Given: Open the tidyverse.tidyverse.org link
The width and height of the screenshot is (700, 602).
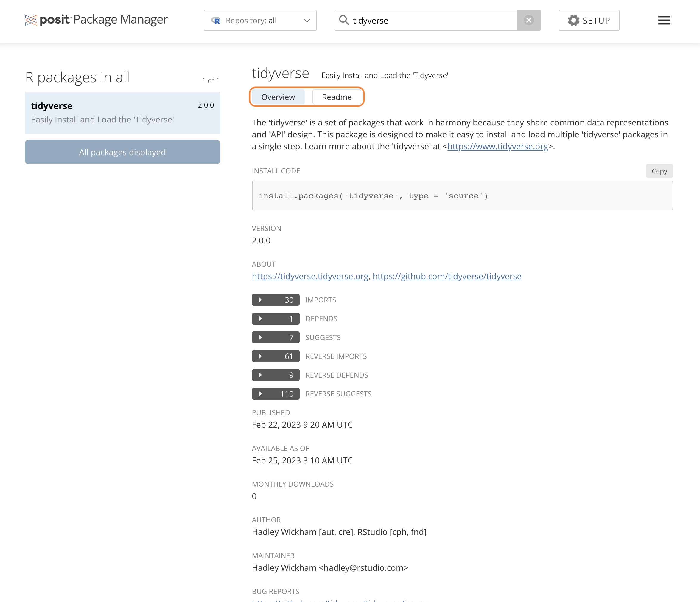Looking at the screenshot, I should pos(310,276).
